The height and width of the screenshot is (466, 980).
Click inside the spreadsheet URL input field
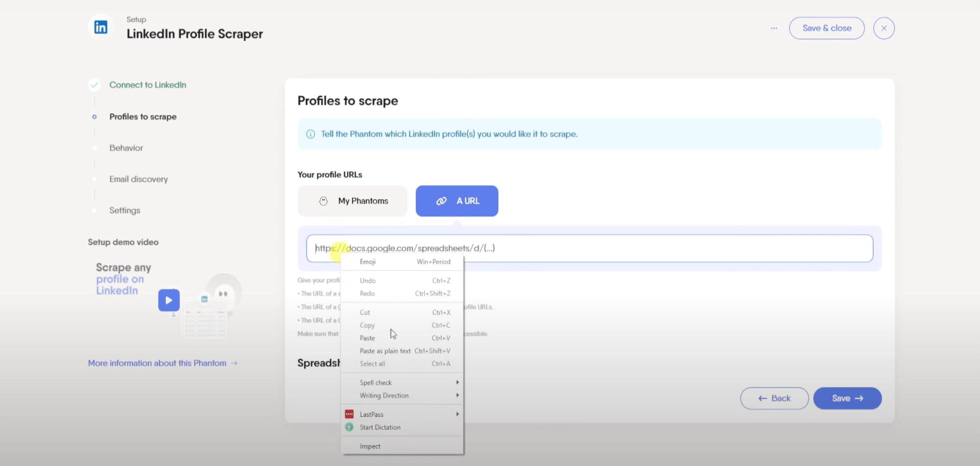click(647, 248)
